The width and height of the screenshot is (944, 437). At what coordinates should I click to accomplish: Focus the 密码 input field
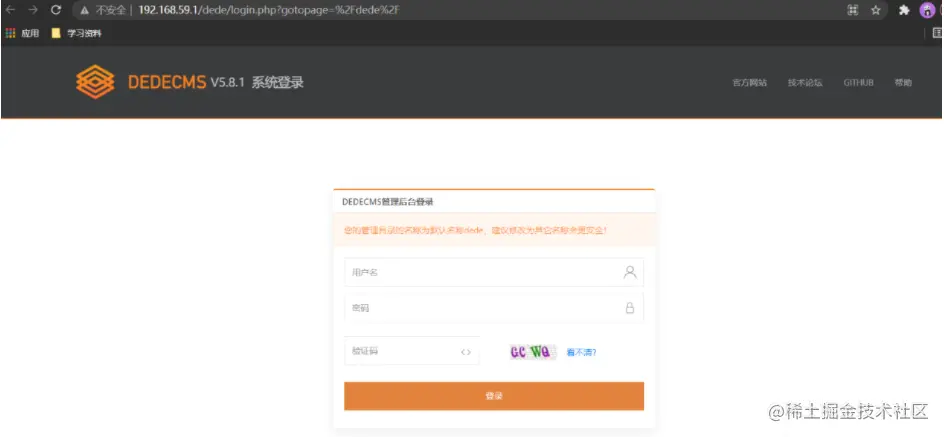[494, 308]
